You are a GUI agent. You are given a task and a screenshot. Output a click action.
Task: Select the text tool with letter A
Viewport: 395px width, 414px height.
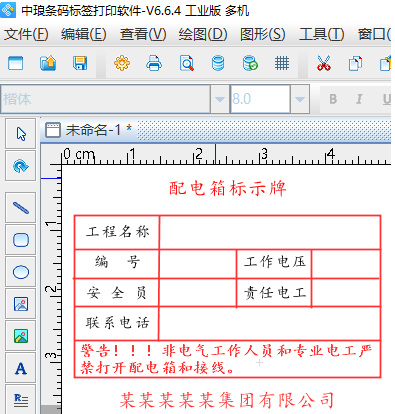tap(21, 369)
